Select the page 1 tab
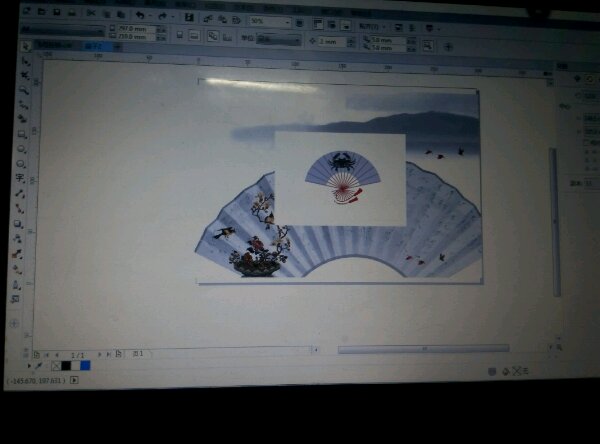Viewport: 600px width, 444px height. point(138,354)
